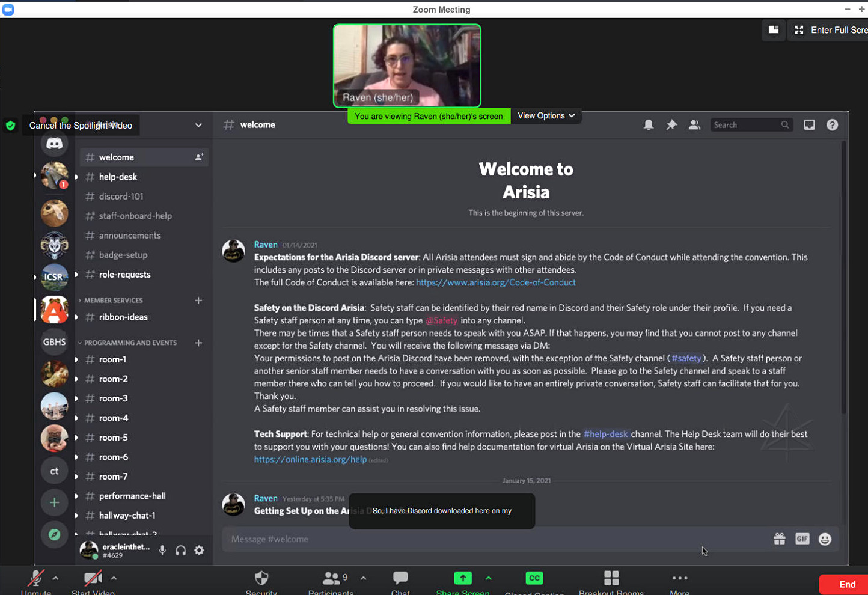Select the announcements channel

(130, 236)
